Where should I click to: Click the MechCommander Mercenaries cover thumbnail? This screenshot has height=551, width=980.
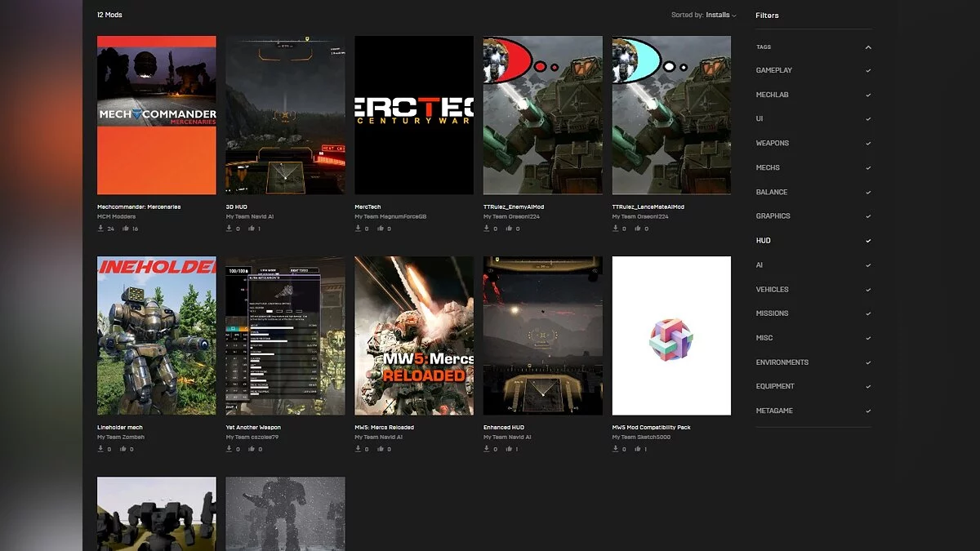pos(157,115)
